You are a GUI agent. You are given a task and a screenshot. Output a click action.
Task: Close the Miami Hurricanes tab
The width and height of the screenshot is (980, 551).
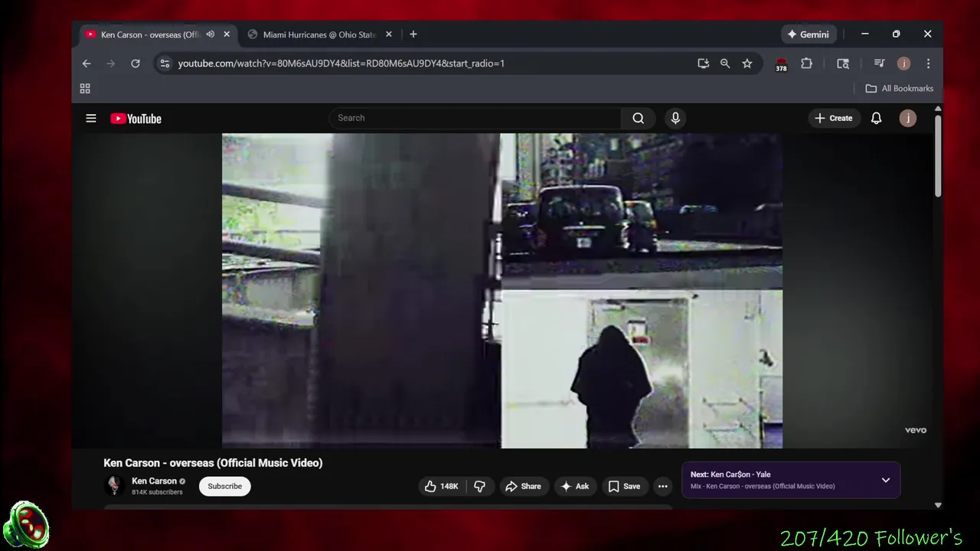(389, 34)
